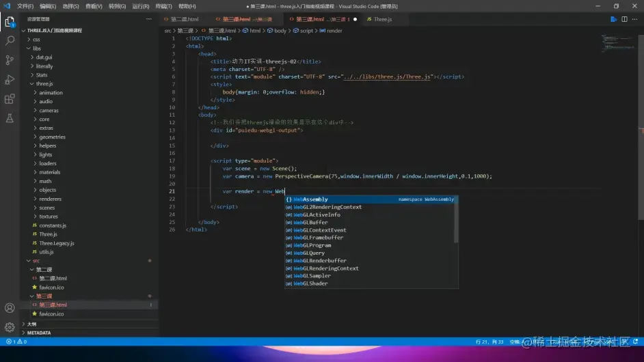This screenshot has width=644, height=362.
Task: Click the blue run icon in editor title bar
Action: (614, 19)
